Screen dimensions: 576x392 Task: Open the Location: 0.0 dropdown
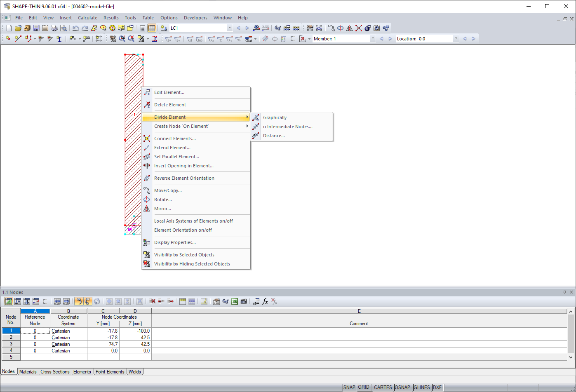[456, 39]
